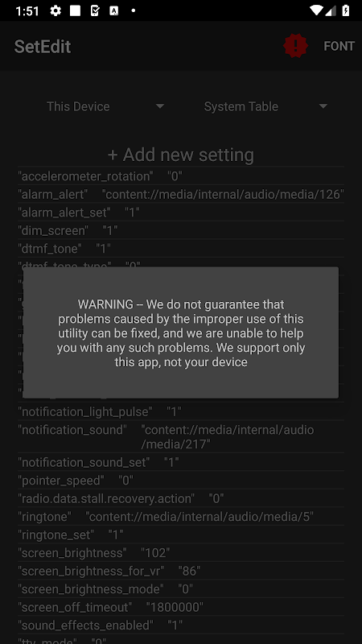Tap the pointer_speed setting
Image resolution: width=362 pixels, height=644 pixels.
(180, 480)
